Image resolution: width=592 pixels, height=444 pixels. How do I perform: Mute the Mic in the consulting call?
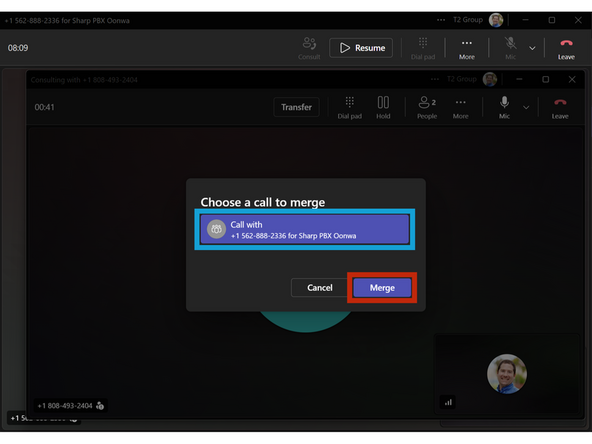504,108
